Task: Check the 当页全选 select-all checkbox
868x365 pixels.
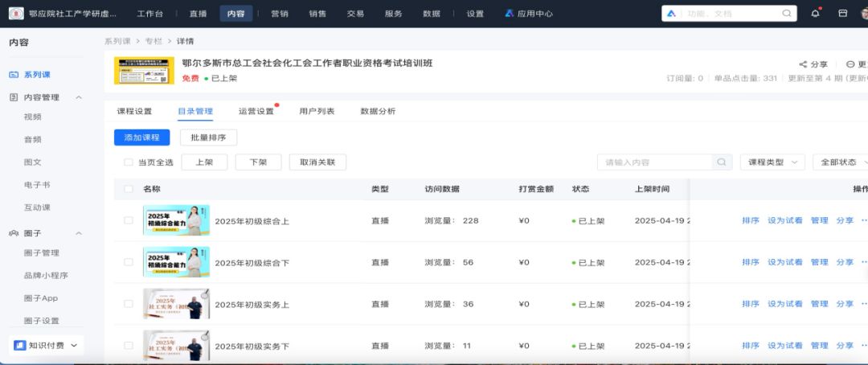Action: [129, 162]
